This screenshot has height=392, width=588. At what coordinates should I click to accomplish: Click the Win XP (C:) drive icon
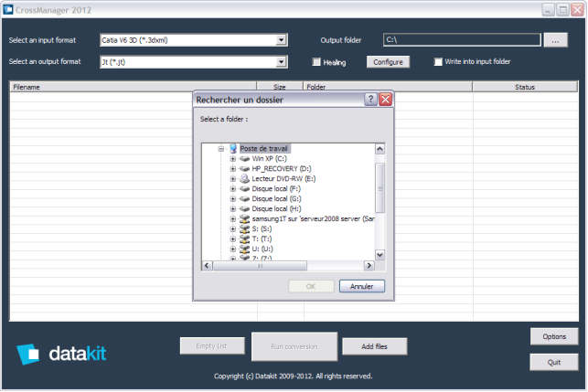coord(244,159)
